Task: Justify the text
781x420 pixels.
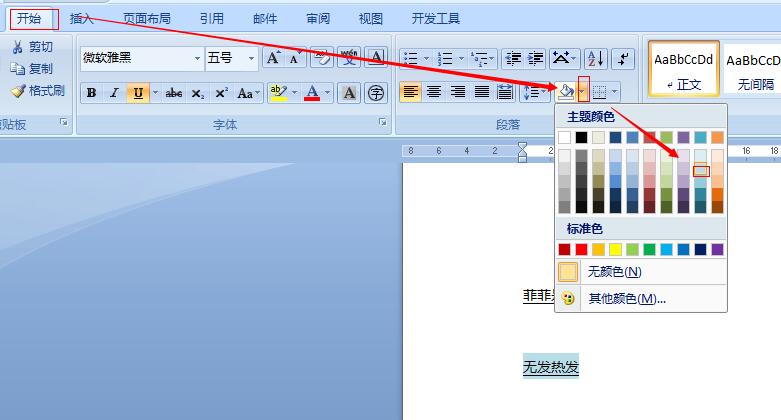Action: (481, 92)
